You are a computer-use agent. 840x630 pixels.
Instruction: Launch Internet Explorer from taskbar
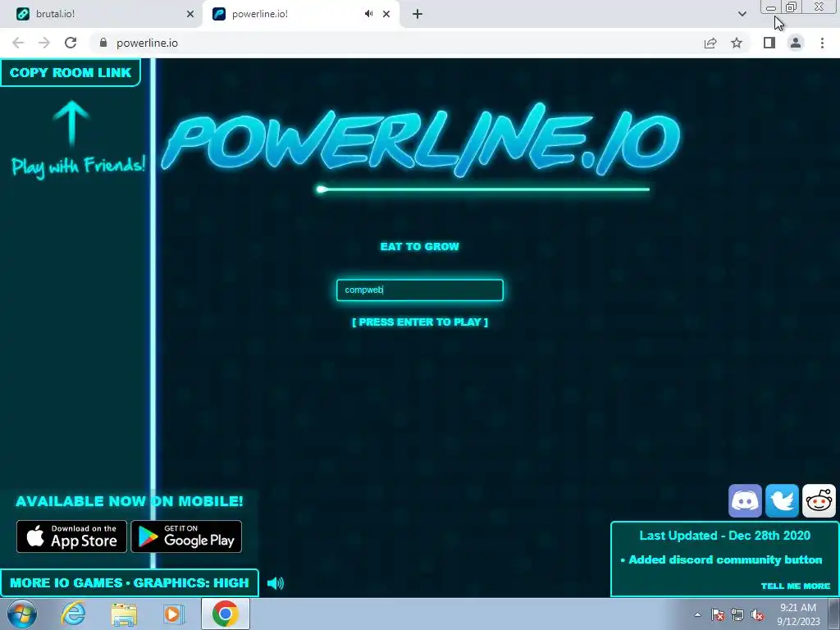73,614
